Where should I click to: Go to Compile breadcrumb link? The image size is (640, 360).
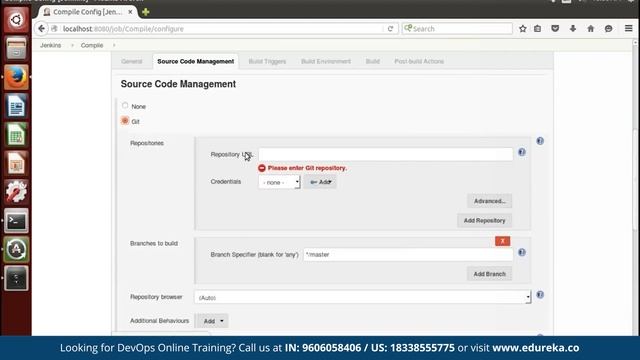92,45
